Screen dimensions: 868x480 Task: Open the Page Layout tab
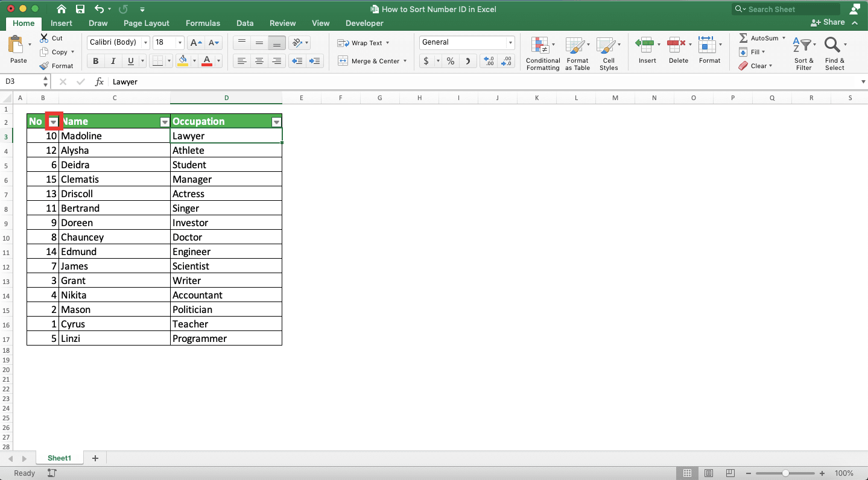point(147,24)
